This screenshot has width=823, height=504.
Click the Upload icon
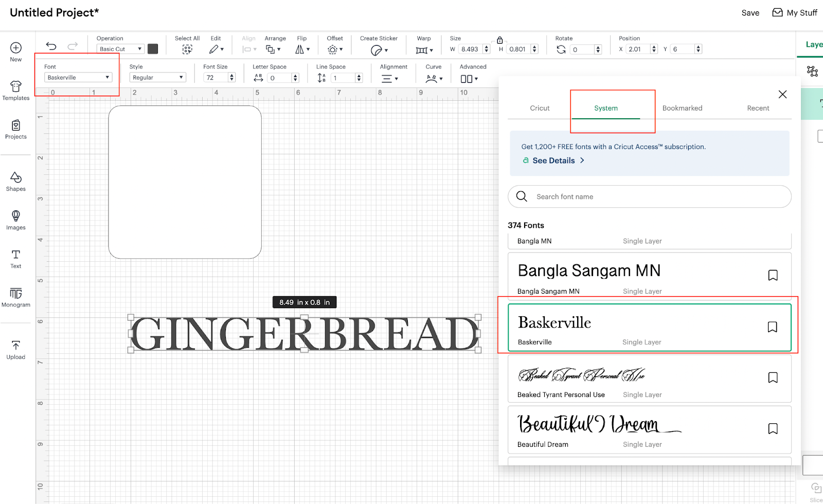click(x=16, y=345)
